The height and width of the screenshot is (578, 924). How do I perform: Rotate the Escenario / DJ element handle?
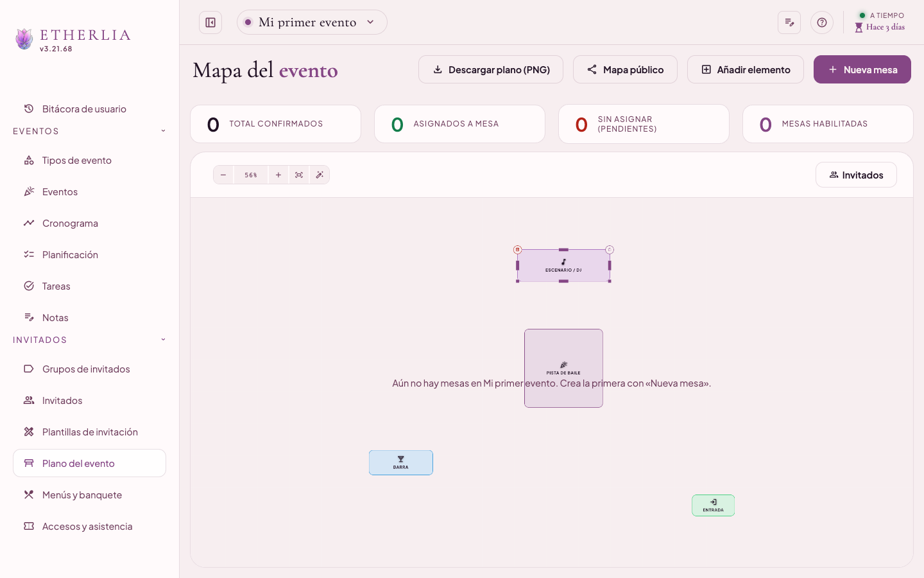[610, 249]
